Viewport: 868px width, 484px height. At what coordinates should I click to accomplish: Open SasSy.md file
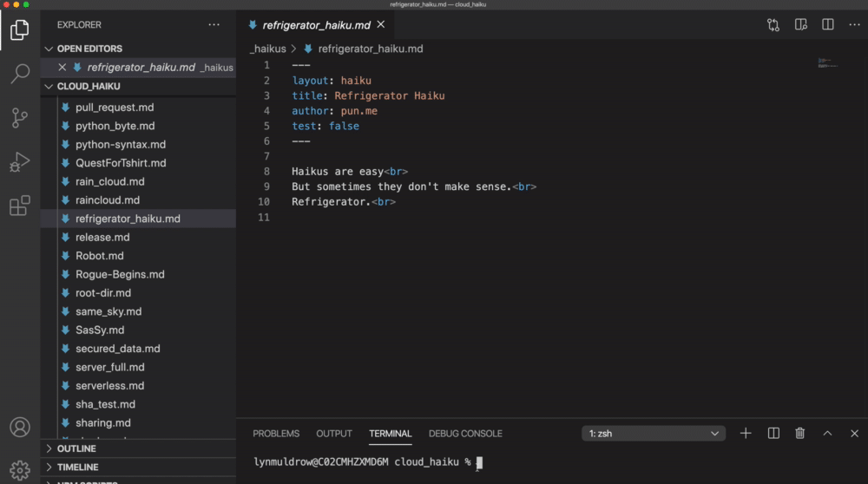(x=138, y=330)
